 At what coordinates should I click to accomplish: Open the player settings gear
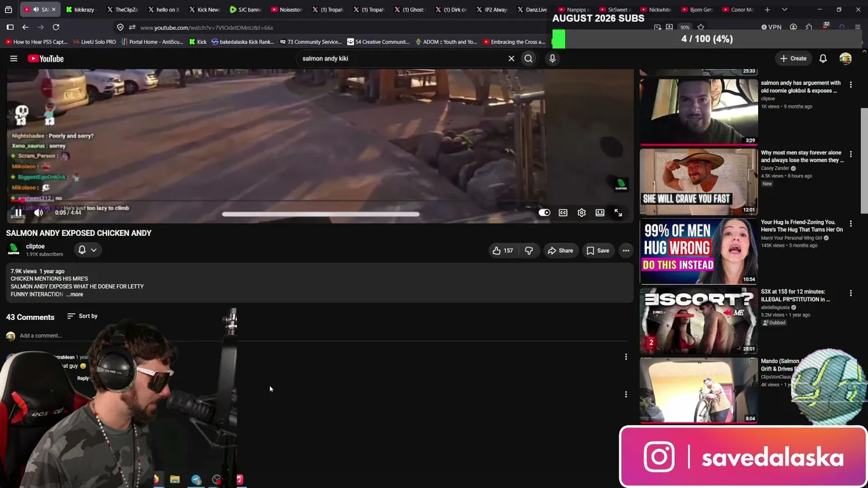[581, 213]
